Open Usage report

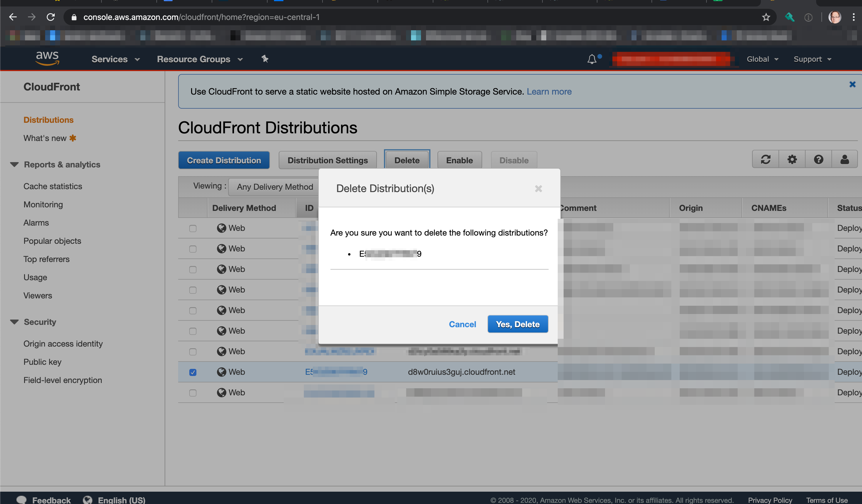(x=35, y=278)
